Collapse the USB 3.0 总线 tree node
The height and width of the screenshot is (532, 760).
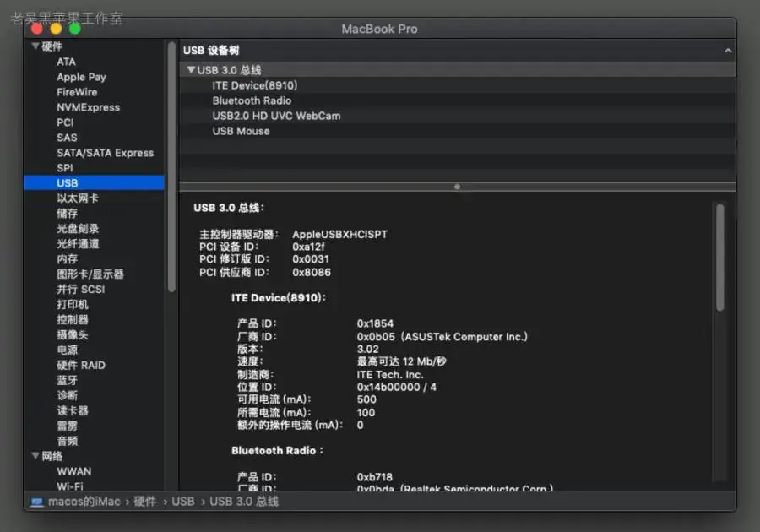(x=191, y=70)
